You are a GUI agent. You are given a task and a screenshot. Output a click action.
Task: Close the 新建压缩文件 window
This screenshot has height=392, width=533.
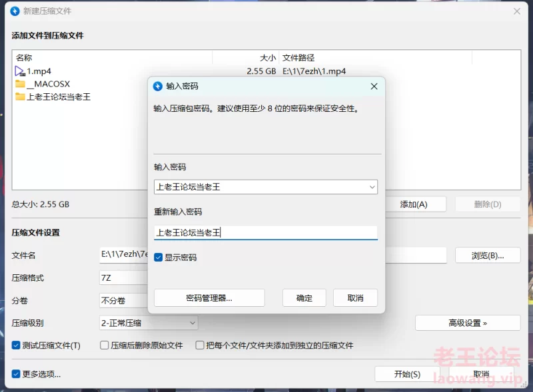[517, 11]
